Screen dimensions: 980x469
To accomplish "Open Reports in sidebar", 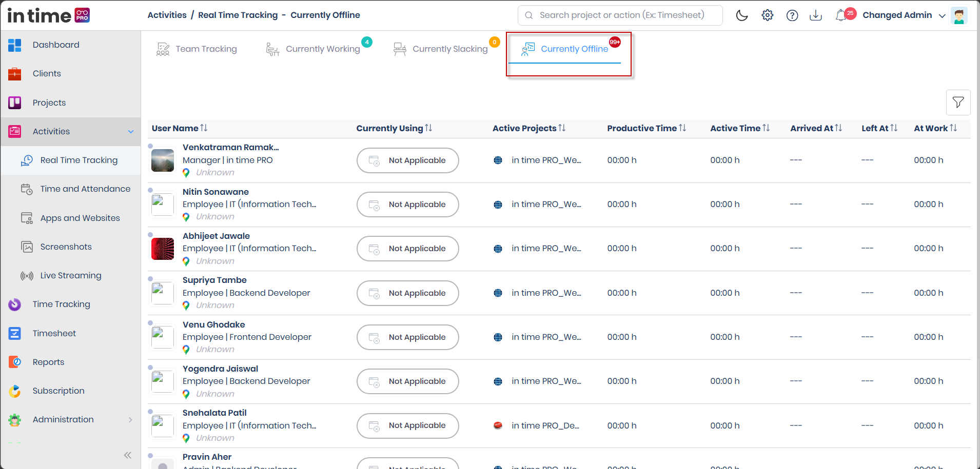I will 71,362.
